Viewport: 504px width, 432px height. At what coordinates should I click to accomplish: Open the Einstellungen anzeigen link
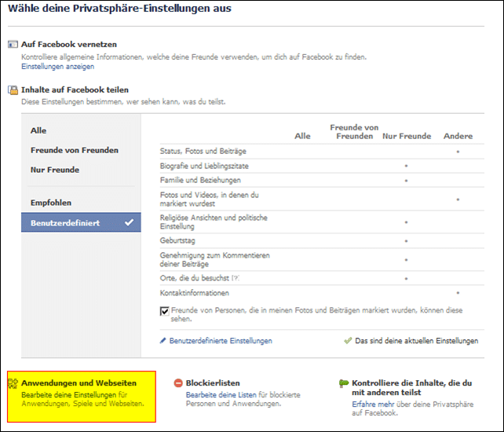click(x=58, y=67)
